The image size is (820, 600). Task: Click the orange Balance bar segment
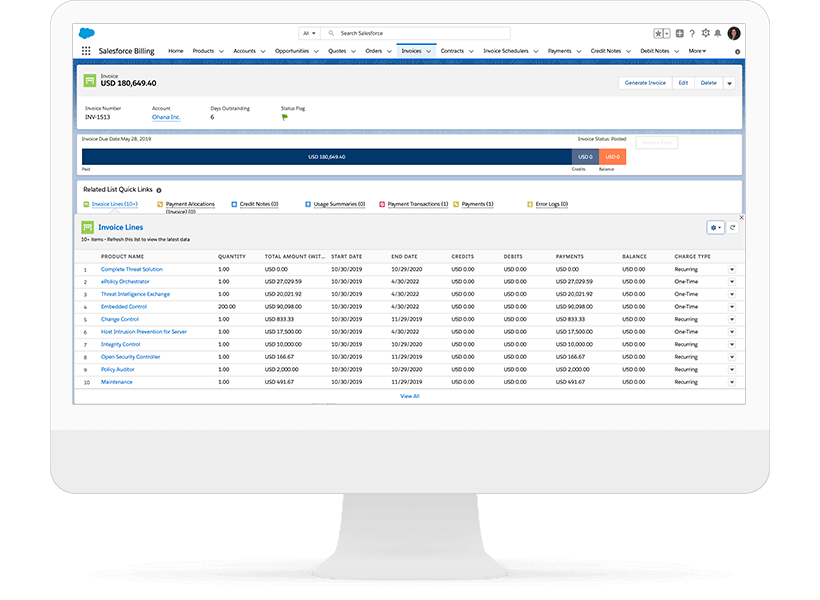point(612,157)
